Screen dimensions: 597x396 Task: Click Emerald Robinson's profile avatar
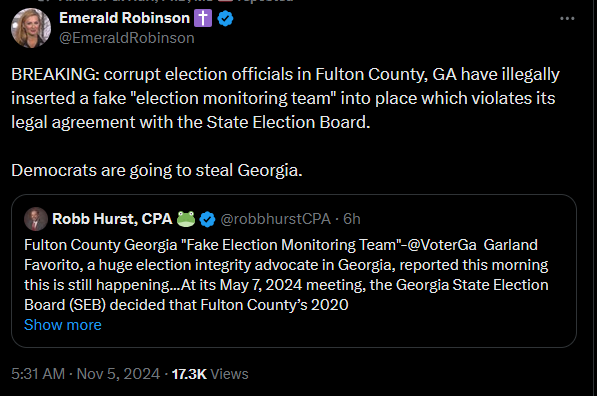[x=31, y=28]
